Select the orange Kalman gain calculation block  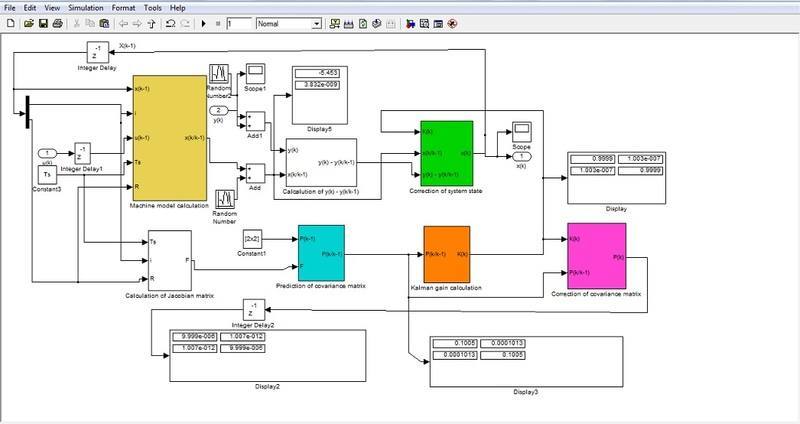pos(447,253)
